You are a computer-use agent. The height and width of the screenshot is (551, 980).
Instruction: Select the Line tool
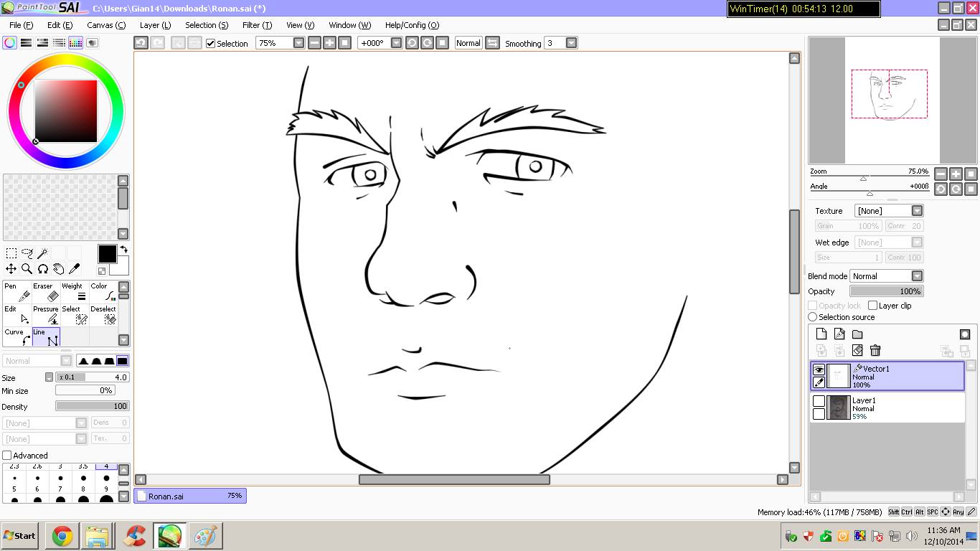click(x=46, y=337)
